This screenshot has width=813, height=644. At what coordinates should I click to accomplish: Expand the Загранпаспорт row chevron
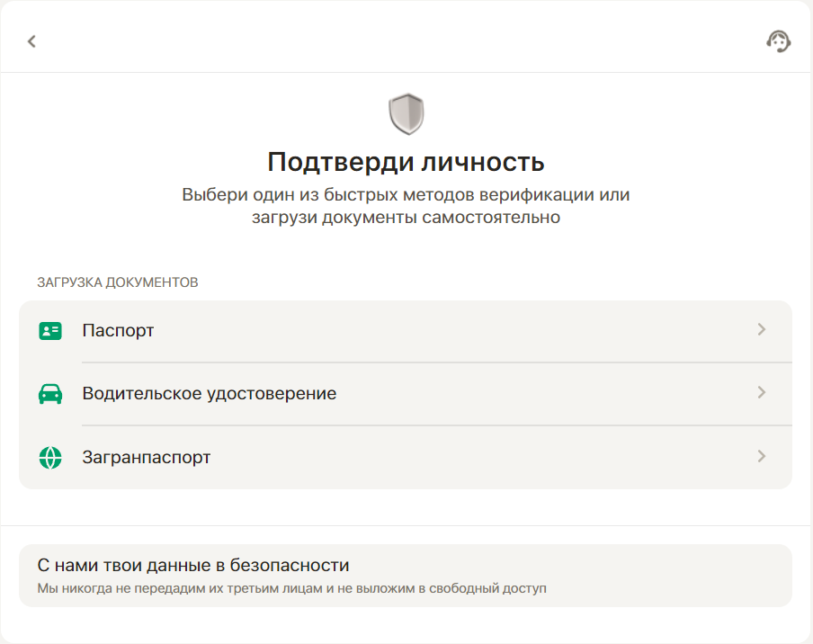[761, 456]
